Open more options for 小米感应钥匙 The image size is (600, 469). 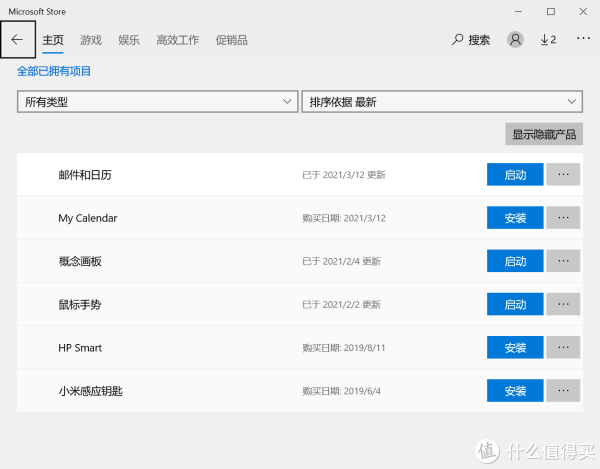tap(563, 391)
